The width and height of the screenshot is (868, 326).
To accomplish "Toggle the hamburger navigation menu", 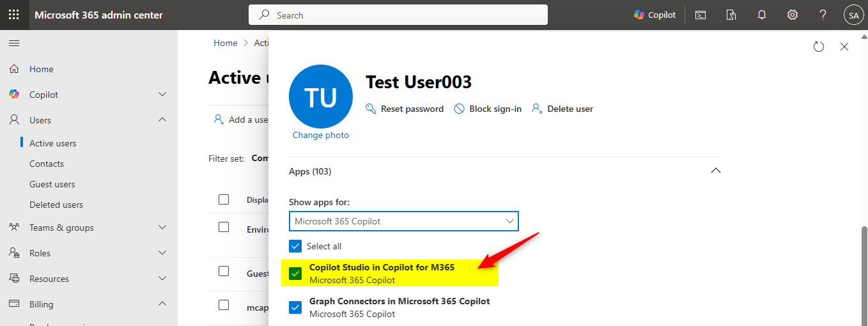I will tap(14, 43).
